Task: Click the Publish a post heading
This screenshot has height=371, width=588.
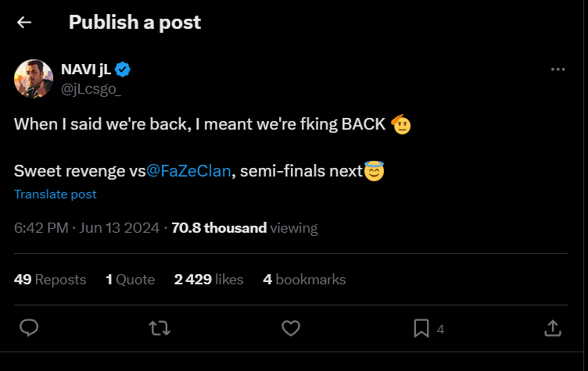Action: tap(134, 23)
